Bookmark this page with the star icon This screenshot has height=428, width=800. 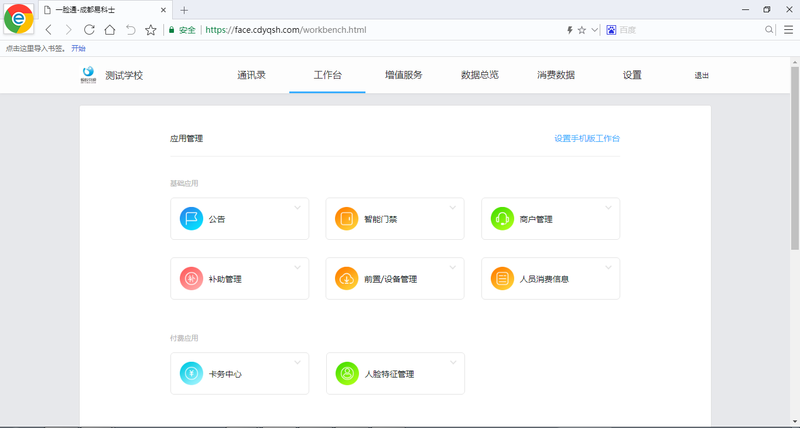151,30
